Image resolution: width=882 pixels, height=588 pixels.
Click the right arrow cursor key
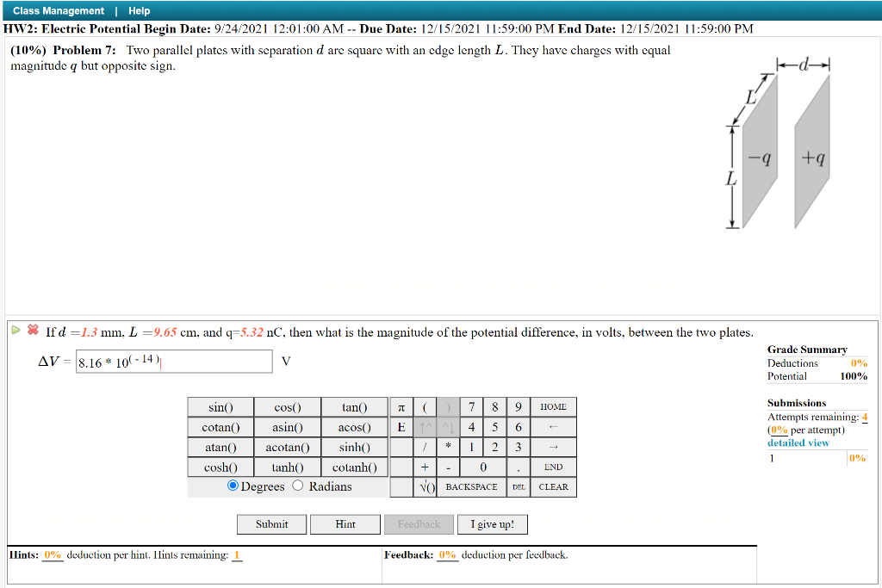(x=554, y=448)
